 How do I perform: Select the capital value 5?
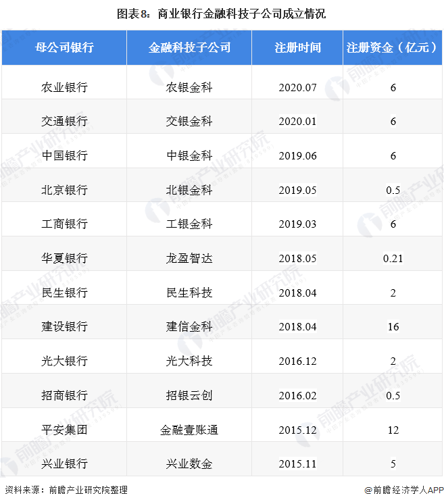tap(393, 463)
